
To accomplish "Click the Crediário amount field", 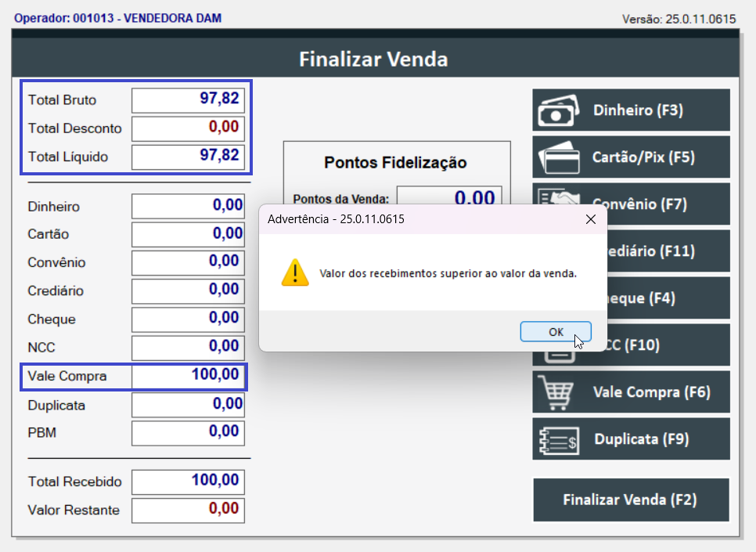I will [188, 291].
